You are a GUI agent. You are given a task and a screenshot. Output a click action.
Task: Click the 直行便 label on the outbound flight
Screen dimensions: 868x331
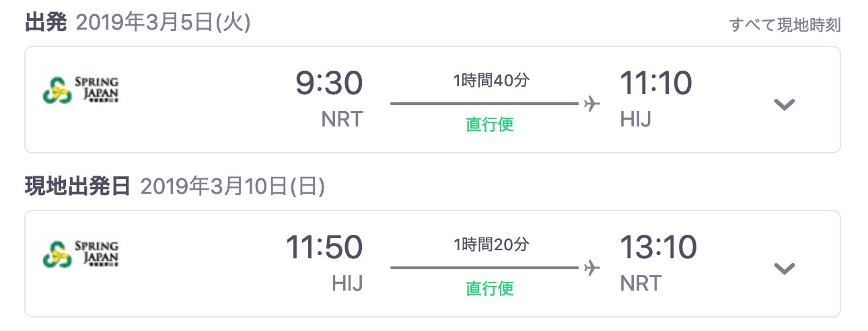[490, 125]
